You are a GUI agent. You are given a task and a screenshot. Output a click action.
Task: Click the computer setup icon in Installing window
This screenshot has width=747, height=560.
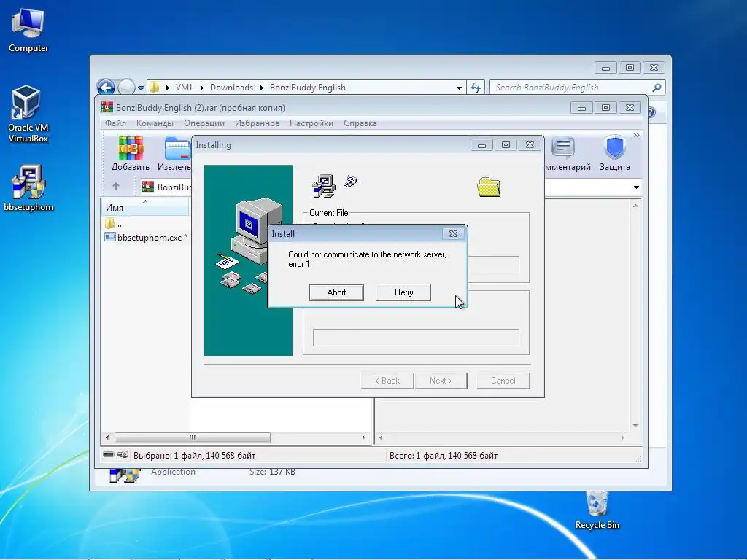pyautogui.click(x=324, y=186)
